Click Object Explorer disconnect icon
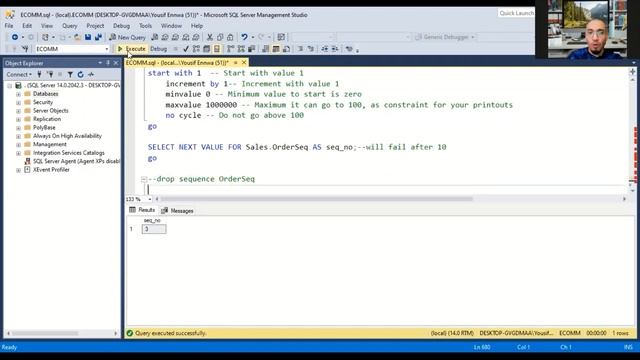The width and height of the screenshot is (640, 360). click(x=50, y=74)
